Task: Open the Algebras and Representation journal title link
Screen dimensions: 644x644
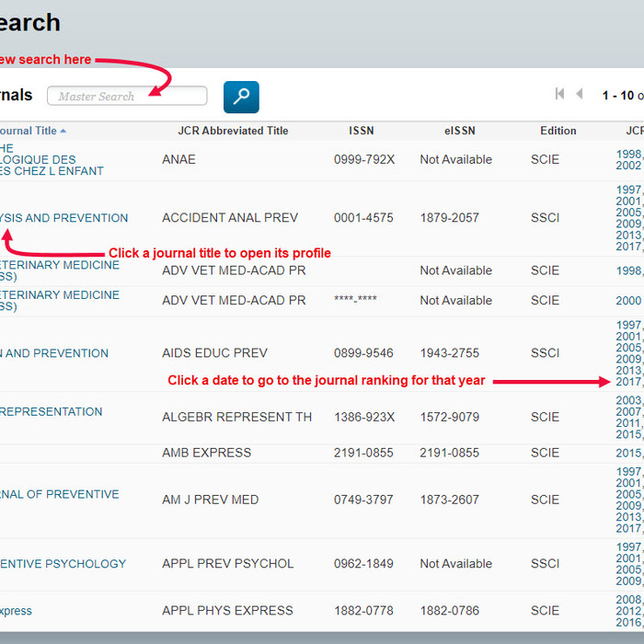Action: pyautogui.click(x=52, y=411)
